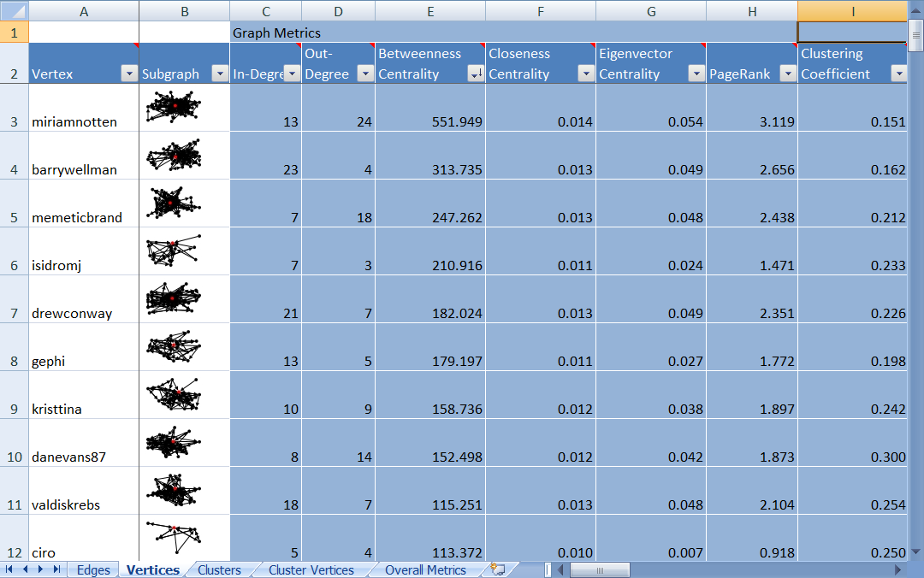This screenshot has width=924, height=578.
Task: Click the horizontal scrollbar thumb
Action: click(600, 570)
